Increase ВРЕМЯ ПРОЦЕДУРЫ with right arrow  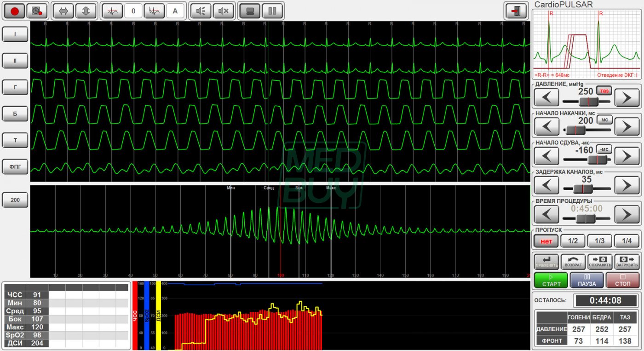[627, 214]
